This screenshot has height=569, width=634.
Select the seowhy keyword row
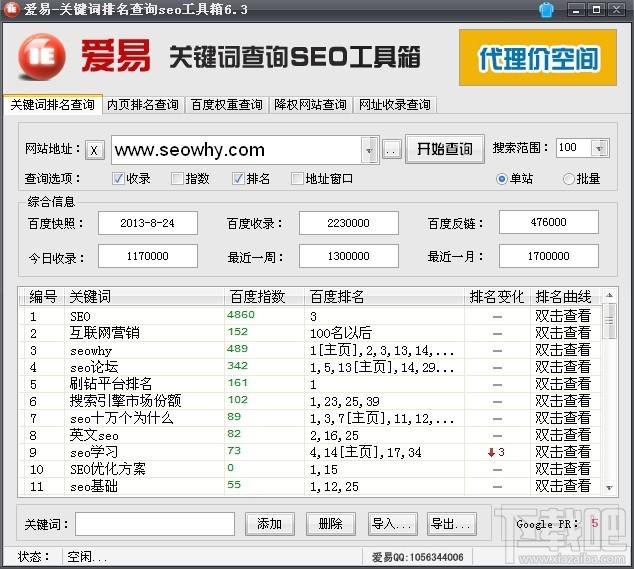click(310, 350)
